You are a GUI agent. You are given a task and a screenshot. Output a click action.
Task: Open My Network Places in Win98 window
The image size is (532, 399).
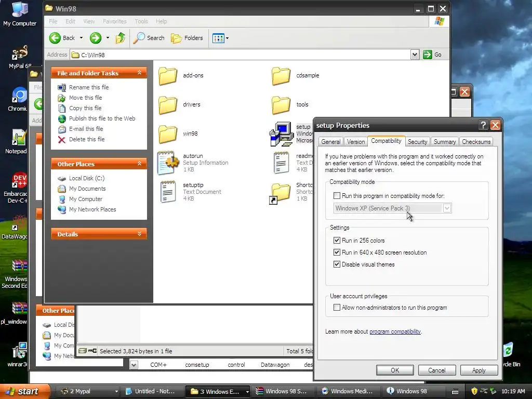point(92,210)
